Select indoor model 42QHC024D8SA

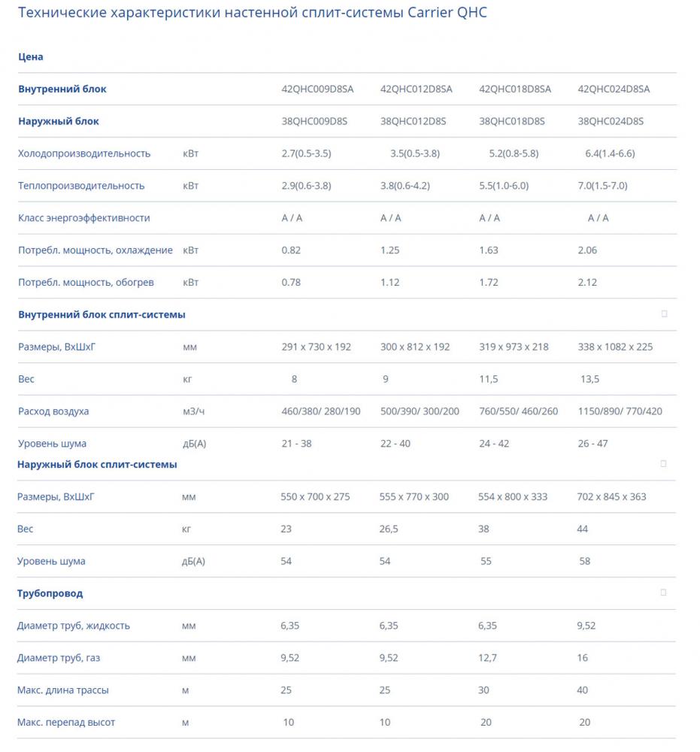(614, 89)
